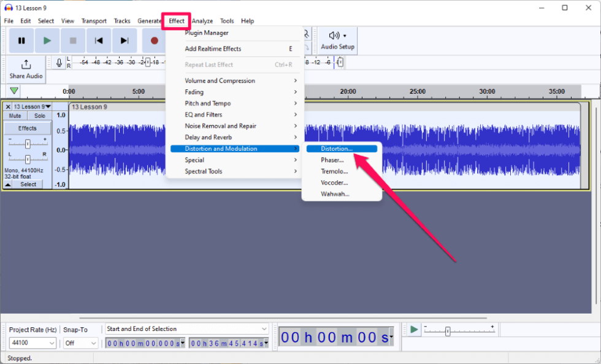Skip to the end of the track
The height and width of the screenshot is (364, 601).
(125, 40)
